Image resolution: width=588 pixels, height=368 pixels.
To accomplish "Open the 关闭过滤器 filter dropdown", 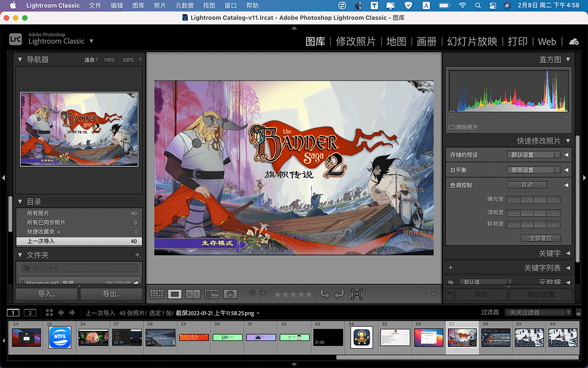I will coord(538,313).
